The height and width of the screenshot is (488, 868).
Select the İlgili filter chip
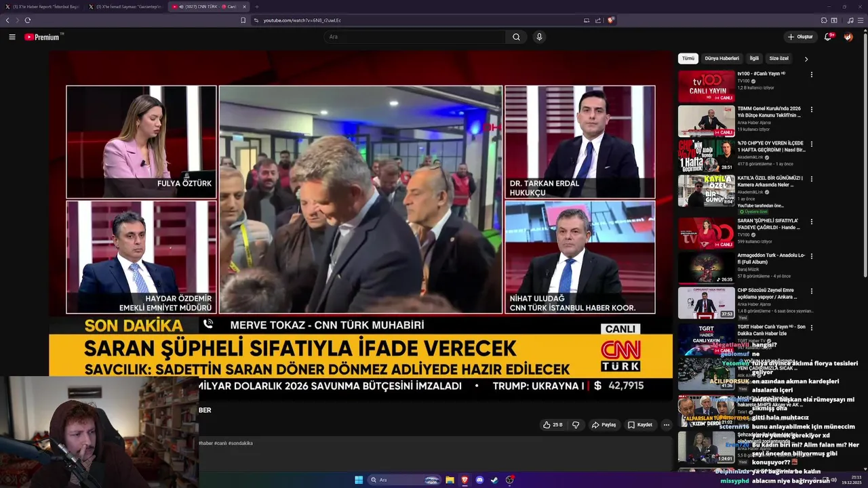tap(754, 58)
